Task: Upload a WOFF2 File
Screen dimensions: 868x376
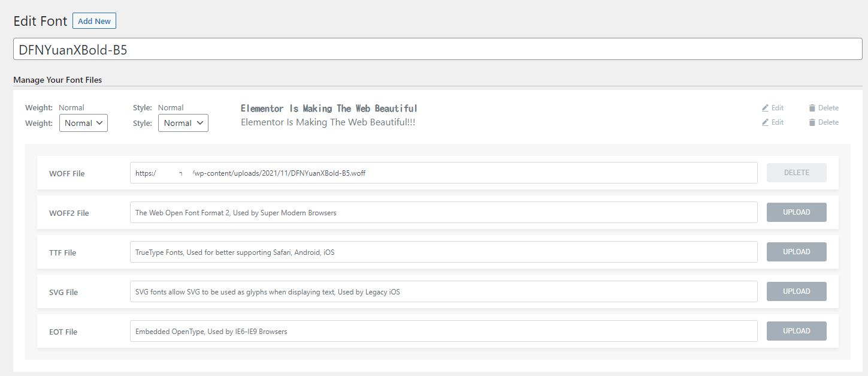Action: [x=797, y=212]
